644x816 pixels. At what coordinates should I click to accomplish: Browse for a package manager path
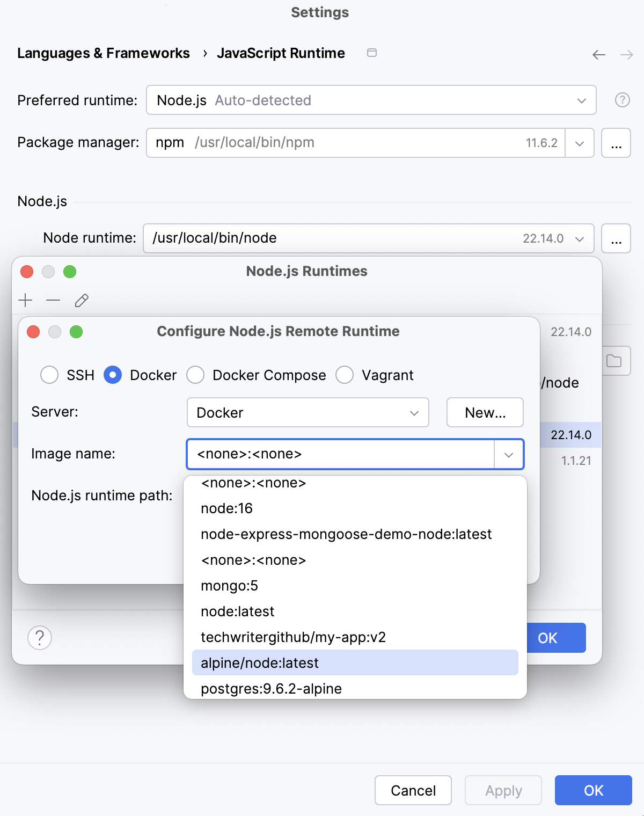pos(616,143)
